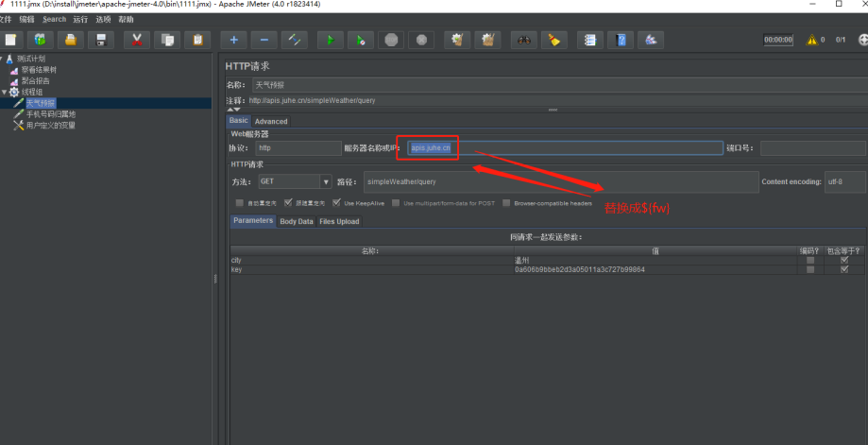
Task: Enable Use multipart/form-data for POST checkbox
Action: [396, 203]
